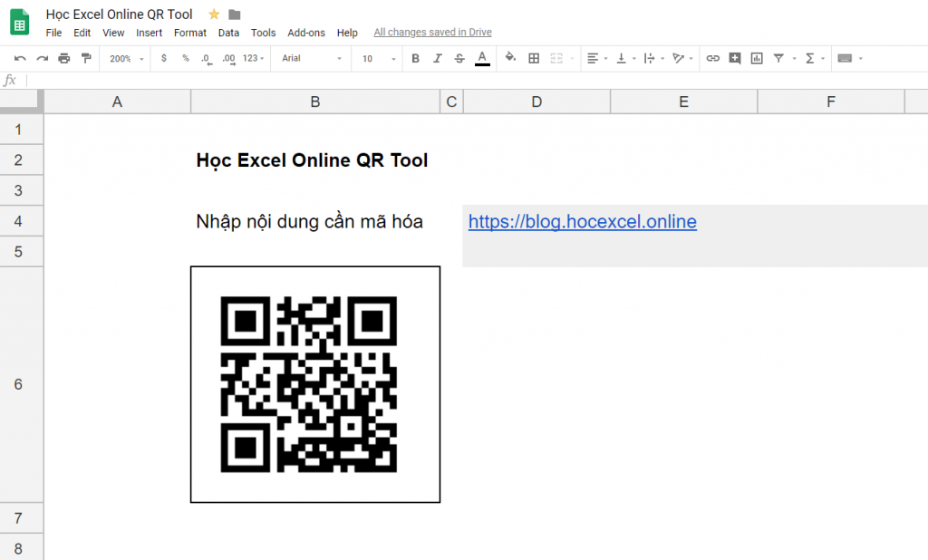The width and height of the screenshot is (928, 560).
Task: Open the Insert chart tool
Action: click(757, 58)
